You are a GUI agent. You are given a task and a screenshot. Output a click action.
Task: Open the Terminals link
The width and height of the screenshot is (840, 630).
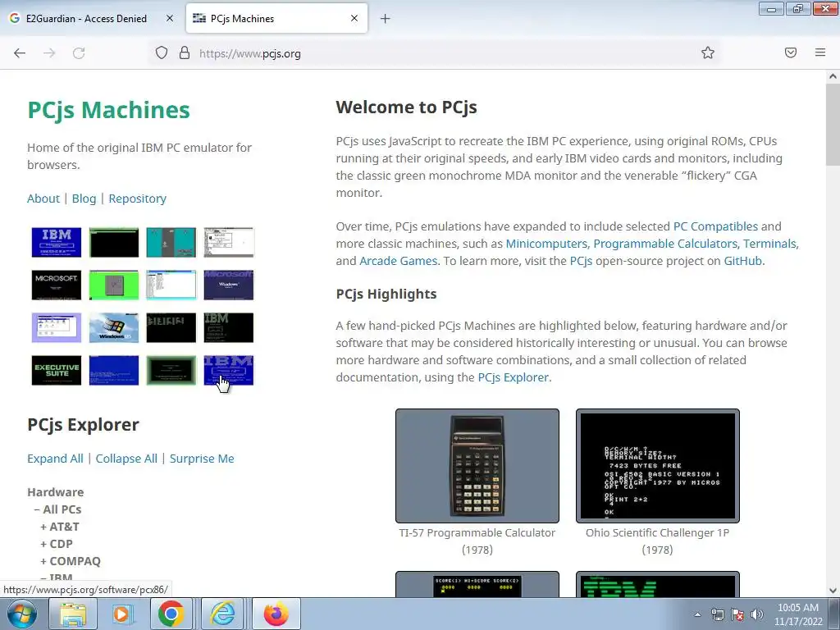point(769,243)
